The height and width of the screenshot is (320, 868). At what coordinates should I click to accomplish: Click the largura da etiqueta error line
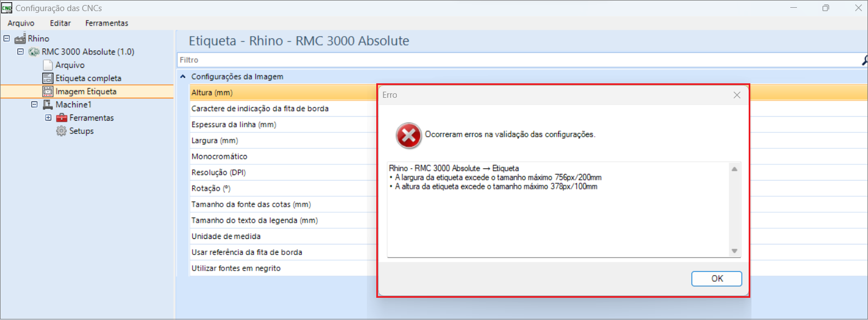click(496, 177)
